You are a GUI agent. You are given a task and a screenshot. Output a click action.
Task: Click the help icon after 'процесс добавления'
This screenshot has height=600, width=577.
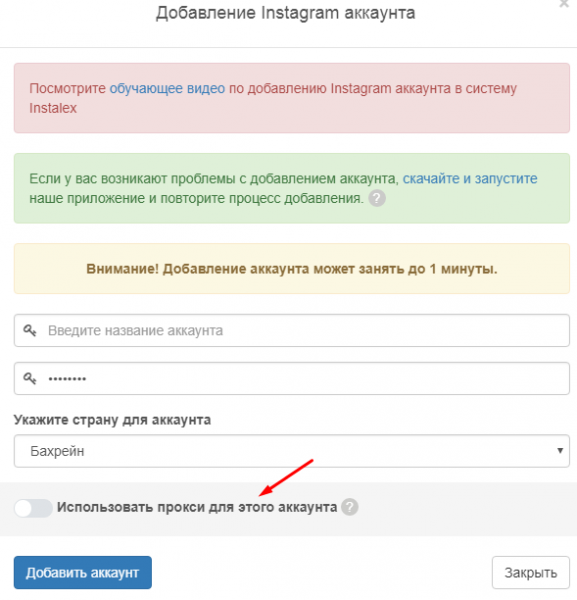point(377,198)
